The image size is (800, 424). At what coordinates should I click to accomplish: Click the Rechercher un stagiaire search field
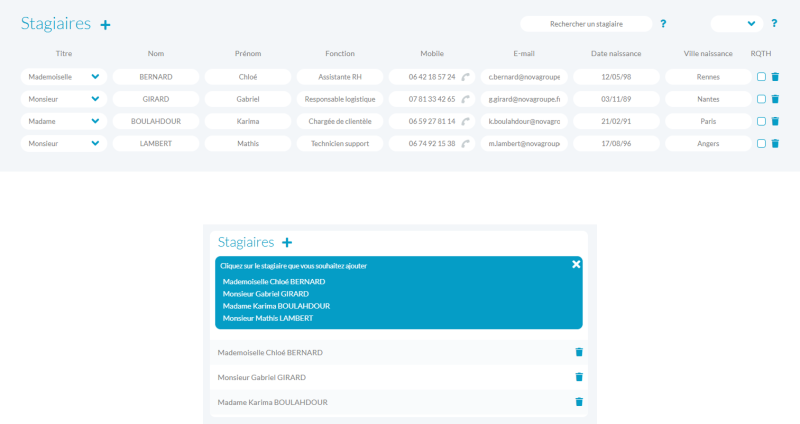pos(586,24)
